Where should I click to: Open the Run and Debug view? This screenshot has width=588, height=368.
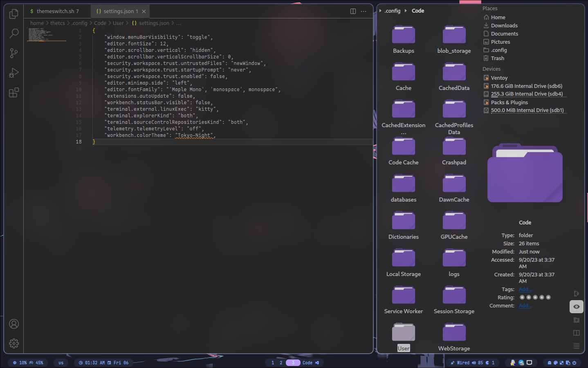pyautogui.click(x=14, y=73)
